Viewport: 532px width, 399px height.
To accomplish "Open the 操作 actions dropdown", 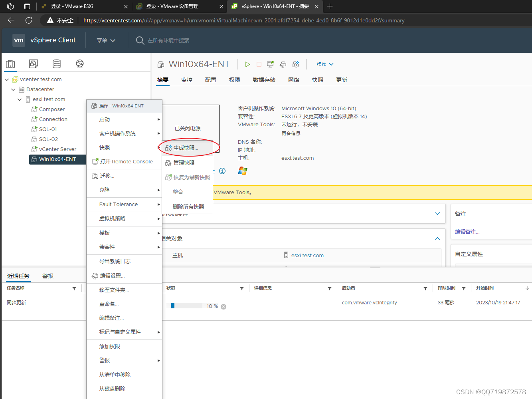I will (325, 64).
